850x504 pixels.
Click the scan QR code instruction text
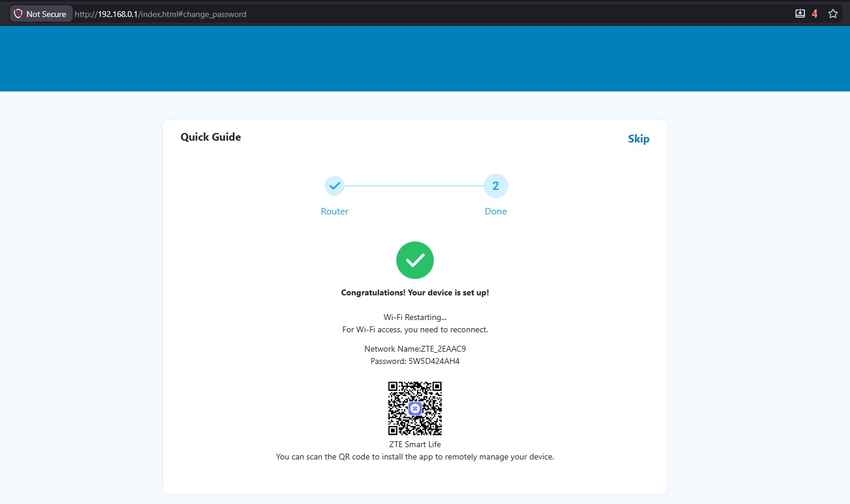415,457
